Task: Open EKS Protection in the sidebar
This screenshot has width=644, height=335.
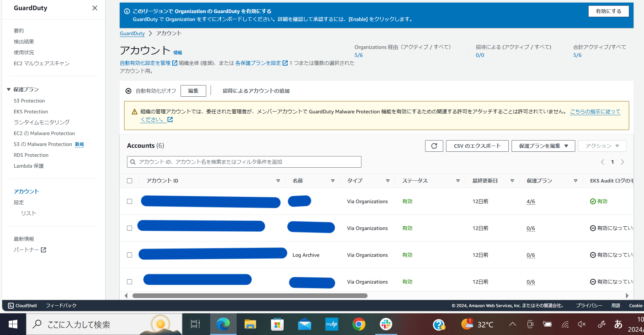Action: coord(31,112)
